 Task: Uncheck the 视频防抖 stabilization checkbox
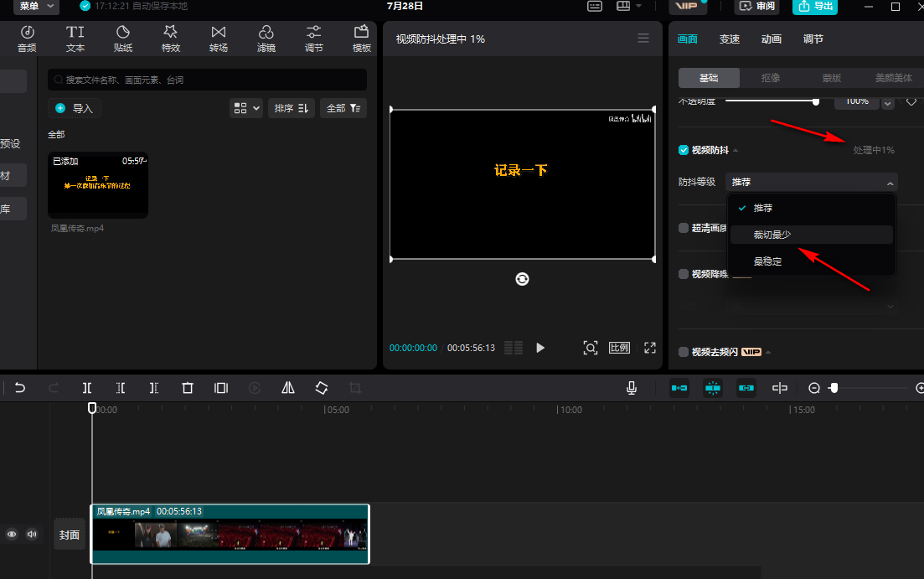(684, 151)
